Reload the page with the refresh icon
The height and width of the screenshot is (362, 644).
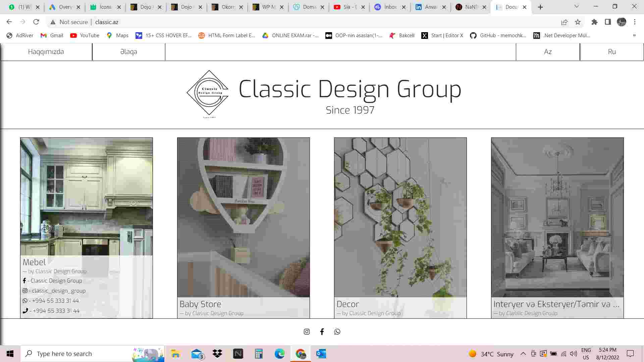pos(36,22)
